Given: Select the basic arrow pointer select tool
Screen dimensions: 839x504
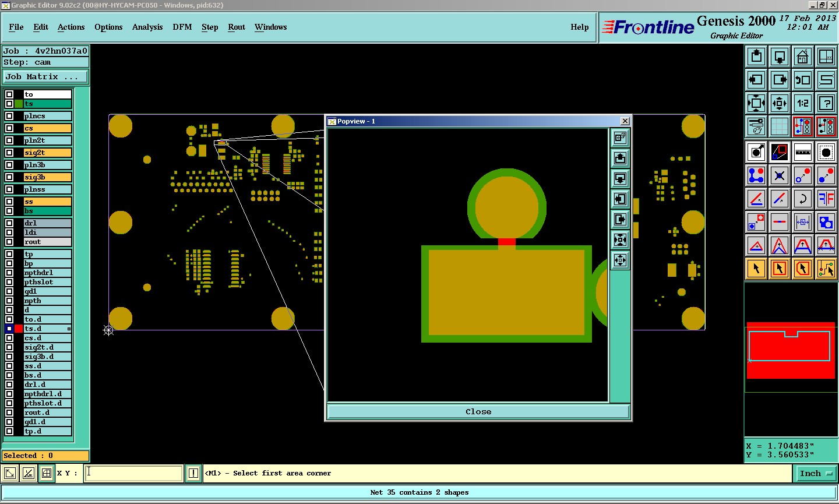Looking at the screenshot, I should tap(756, 269).
